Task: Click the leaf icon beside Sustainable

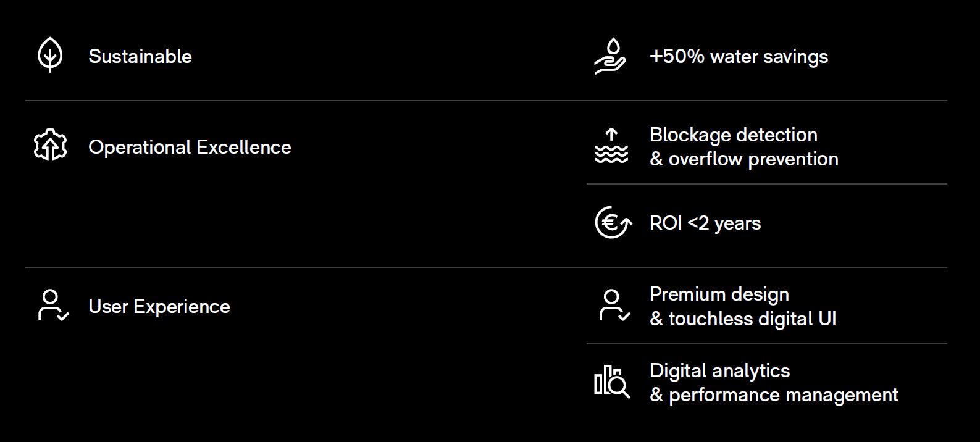Action: click(x=50, y=56)
